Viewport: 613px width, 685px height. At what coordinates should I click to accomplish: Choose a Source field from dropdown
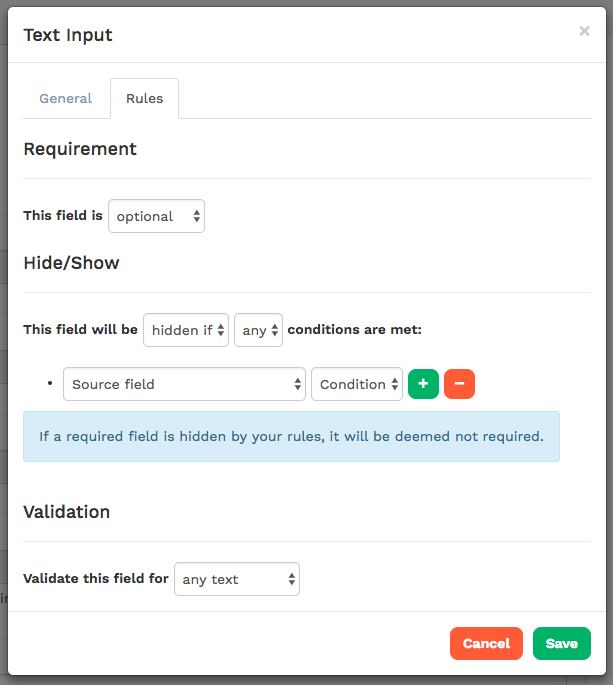point(184,384)
